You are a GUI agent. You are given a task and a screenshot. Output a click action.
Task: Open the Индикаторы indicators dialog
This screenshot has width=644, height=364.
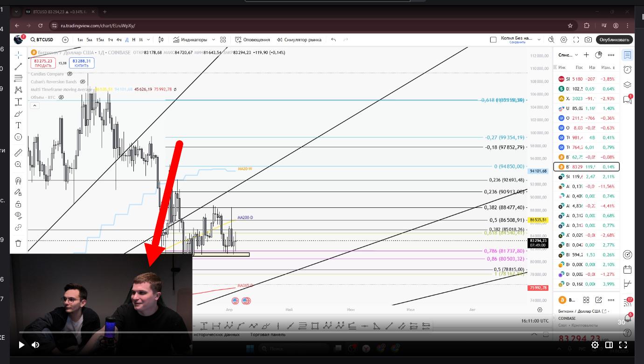coord(190,40)
